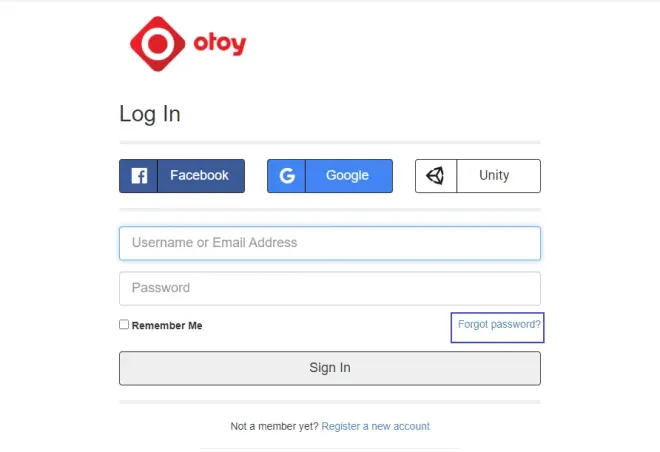The width and height of the screenshot is (660, 452).
Task: Focus the Password input field
Action: coord(330,288)
